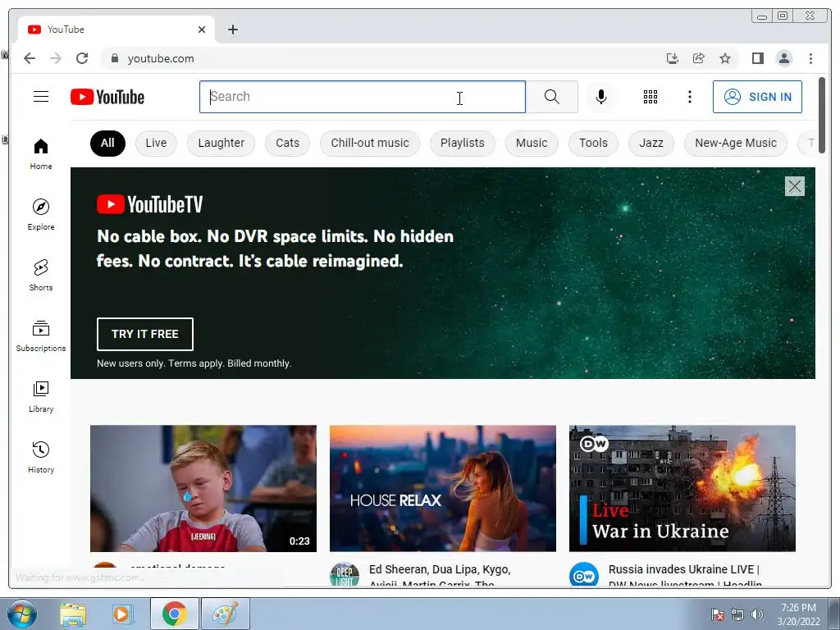Screen dimensions: 840x630
Task: Focus the YouTube search field
Action: pos(362,97)
